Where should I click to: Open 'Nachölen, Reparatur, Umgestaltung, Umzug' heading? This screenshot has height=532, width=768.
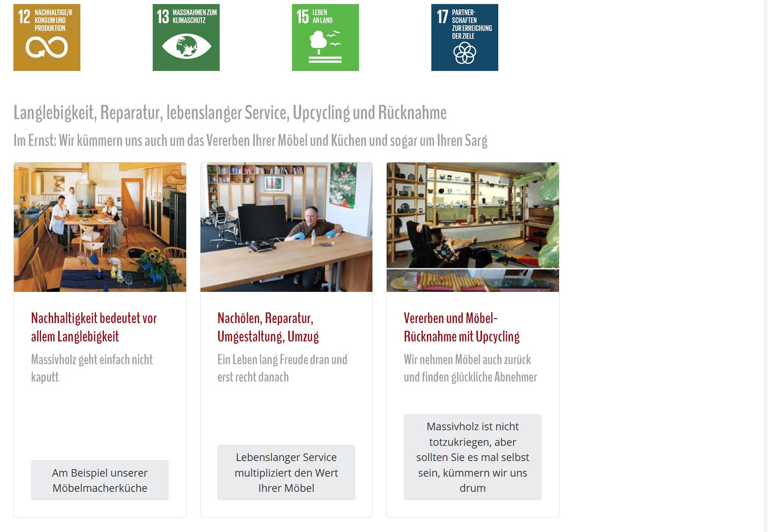pos(268,327)
